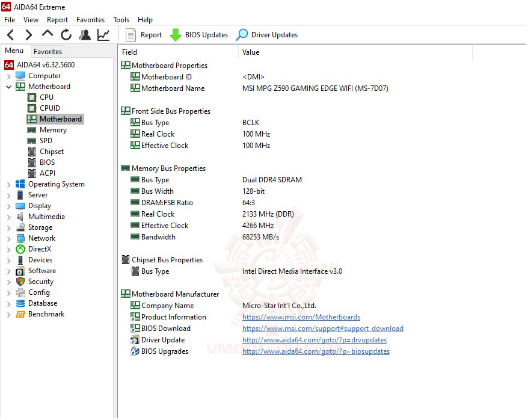Select the Company Name row
The image size is (528, 420).
click(223, 306)
